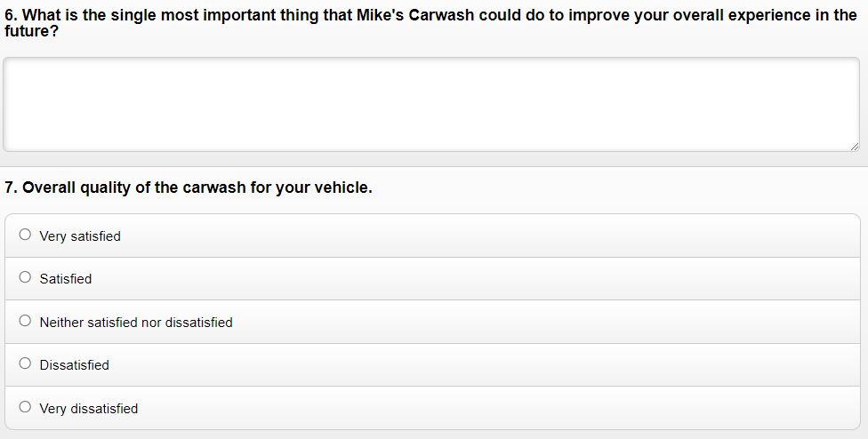The height and width of the screenshot is (439, 868).
Task: Click the text area resize grip handle
Action: pyautogui.click(x=854, y=146)
